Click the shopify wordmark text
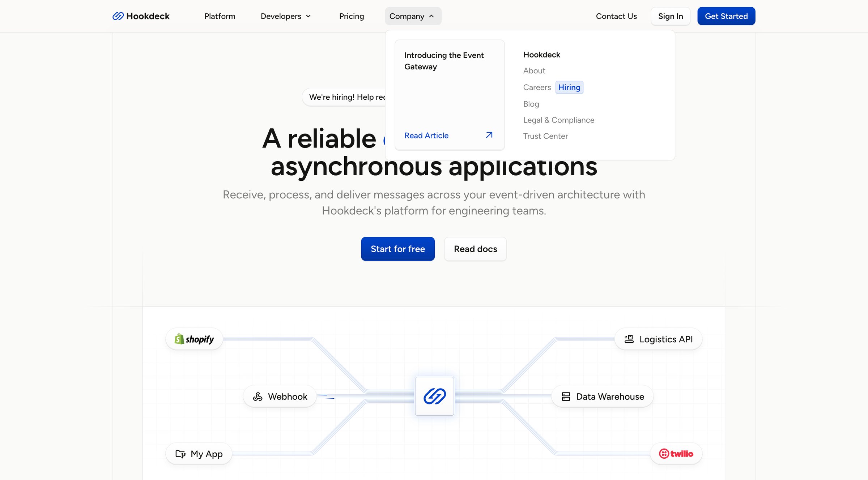Screen dimensions: 868x480 click(200, 339)
